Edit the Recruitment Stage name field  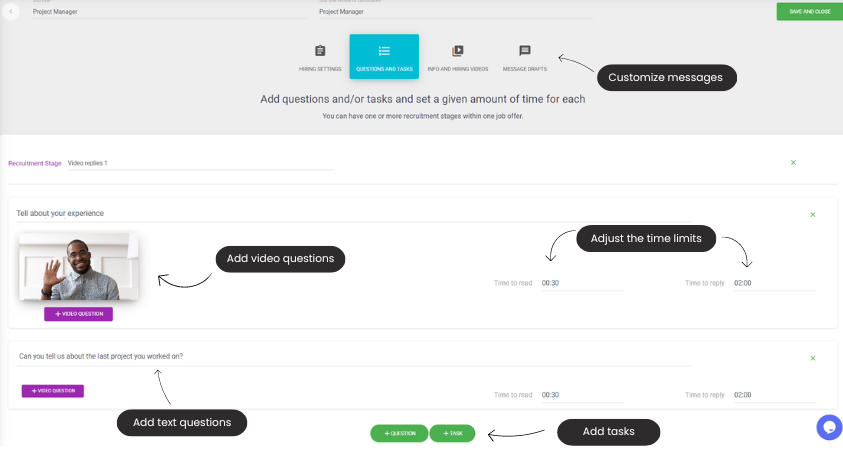(x=200, y=163)
